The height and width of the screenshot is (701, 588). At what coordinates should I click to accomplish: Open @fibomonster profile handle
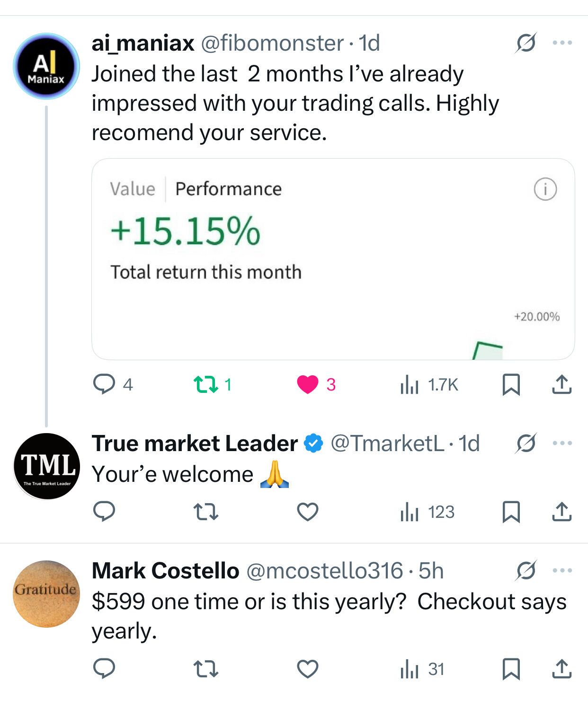pyautogui.click(x=273, y=43)
